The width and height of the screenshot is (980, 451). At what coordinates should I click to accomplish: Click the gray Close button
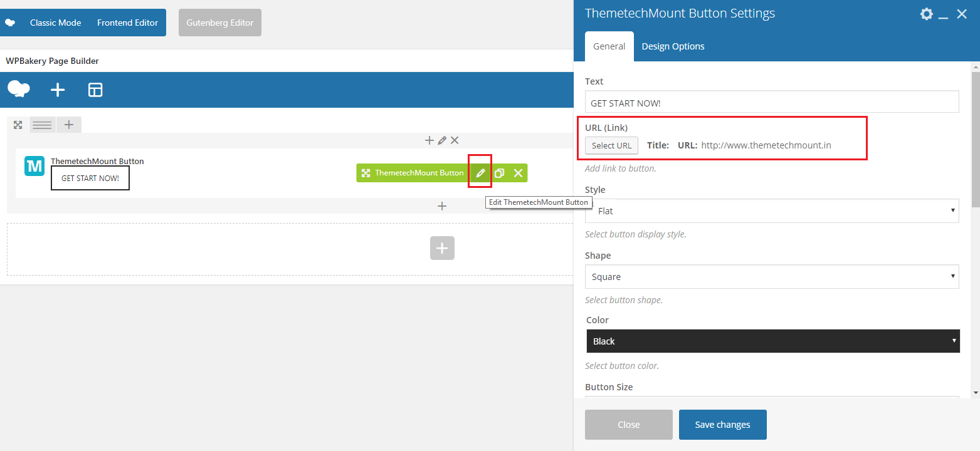(629, 425)
